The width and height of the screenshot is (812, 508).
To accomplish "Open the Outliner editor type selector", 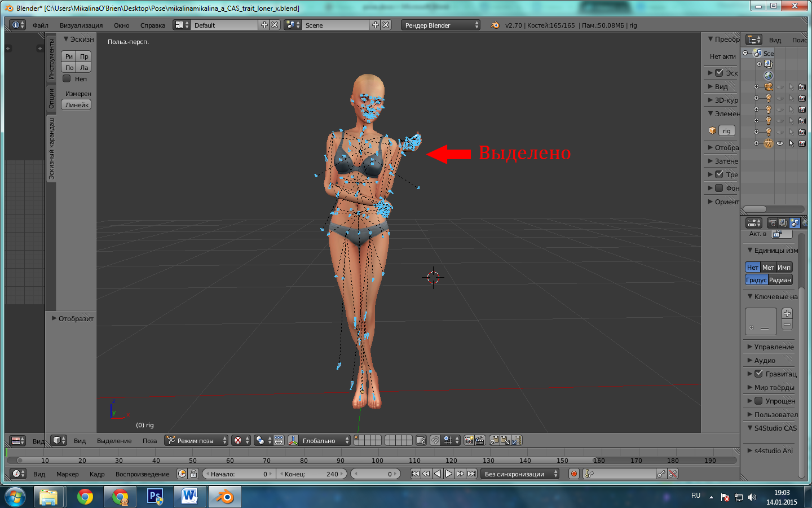I will pos(754,40).
